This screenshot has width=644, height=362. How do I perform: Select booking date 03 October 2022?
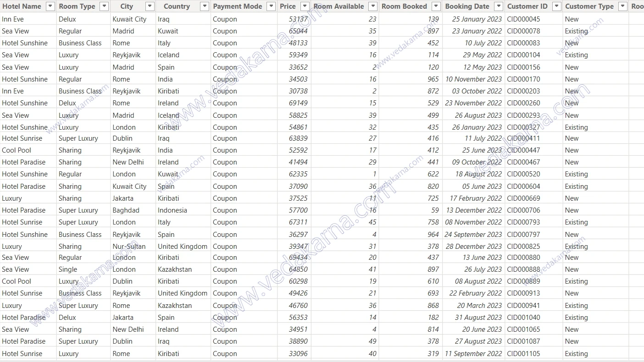pyautogui.click(x=477, y=91)
